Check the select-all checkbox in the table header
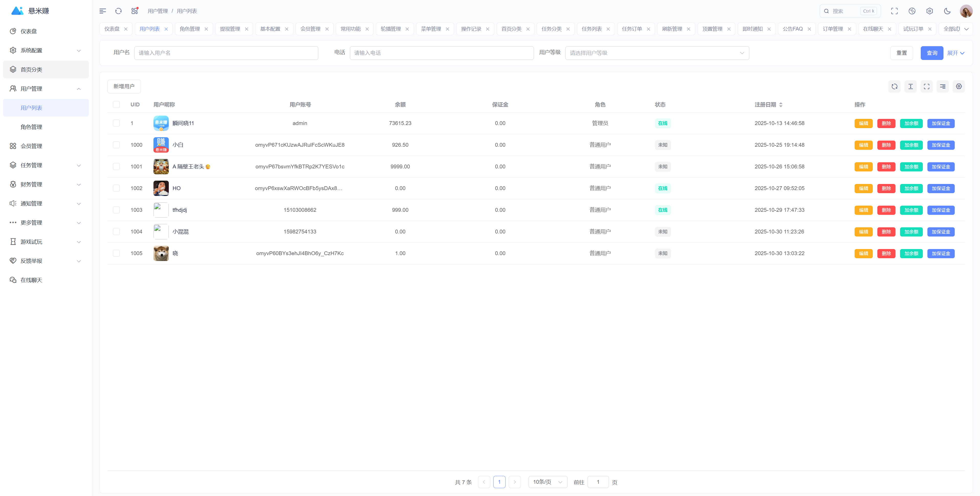 click(x=116, y=105)
